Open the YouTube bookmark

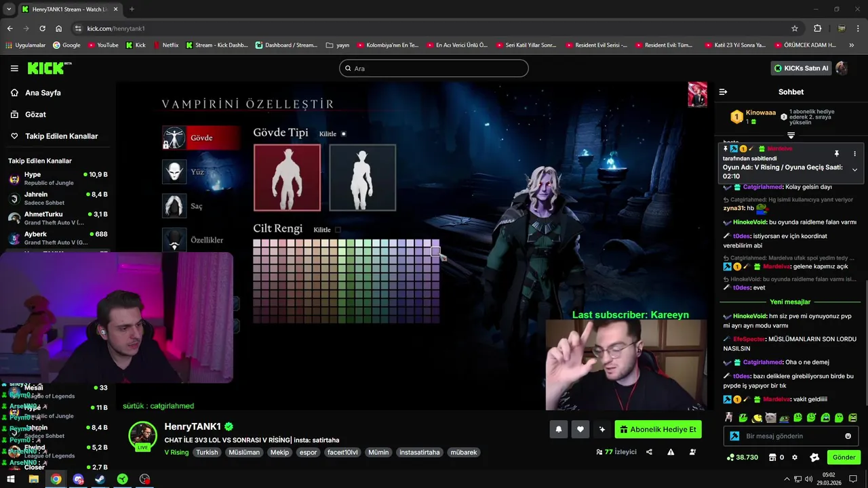[x=102, y=45]
